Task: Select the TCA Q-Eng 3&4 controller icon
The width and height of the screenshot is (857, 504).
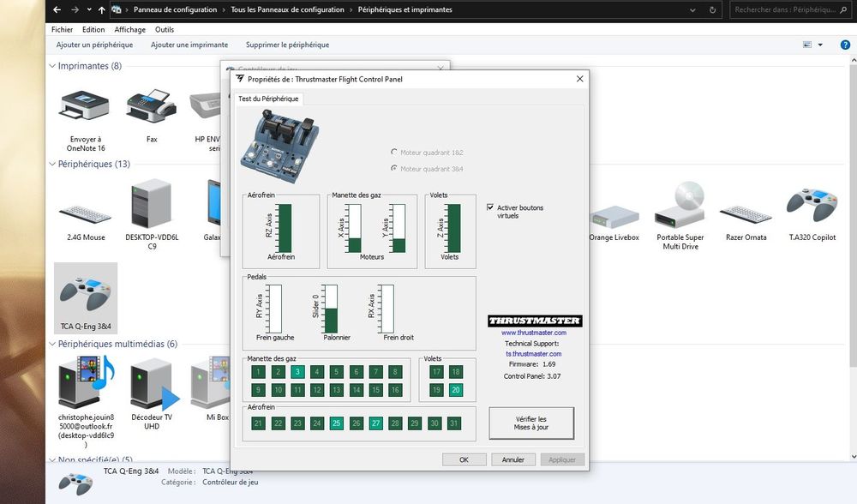Action: coord(84,293)
